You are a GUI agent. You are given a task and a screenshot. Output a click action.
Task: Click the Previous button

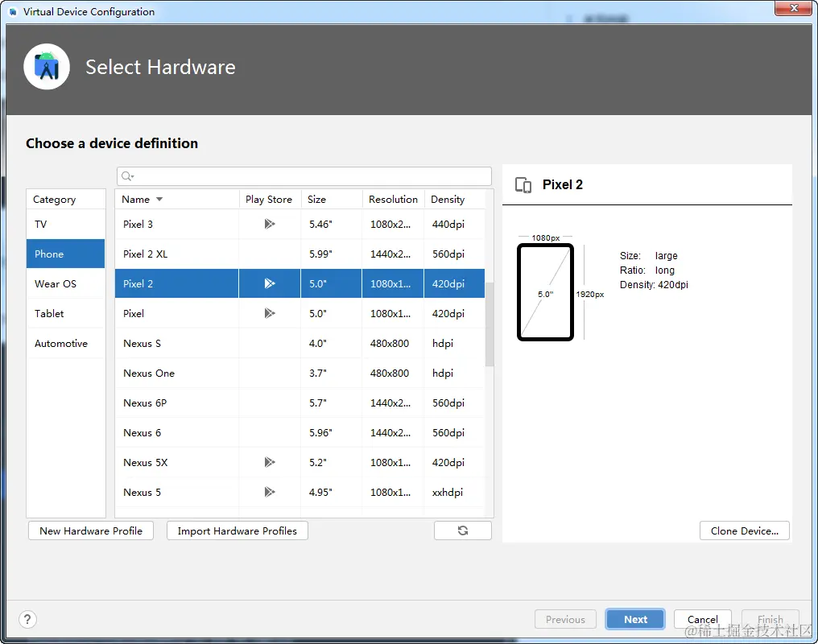(565, 620)
